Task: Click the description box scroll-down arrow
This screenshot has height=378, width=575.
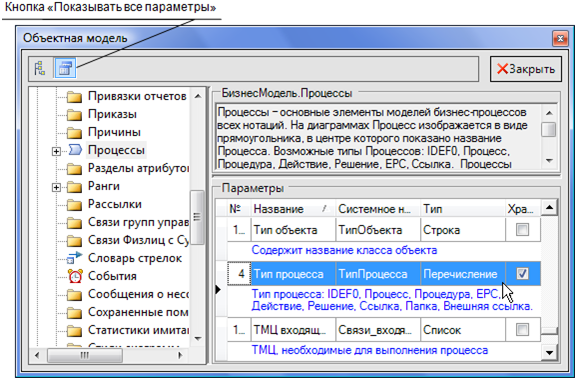Action: click(549, 161)
